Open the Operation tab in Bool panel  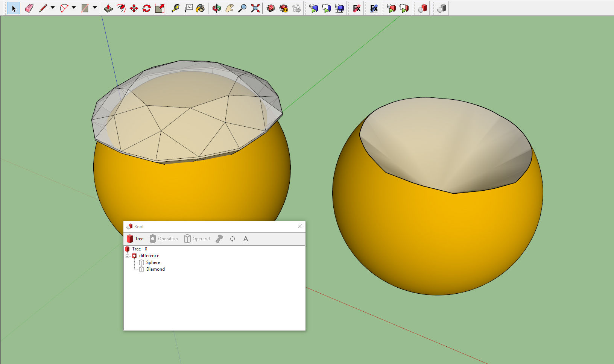tap(164, 239)
